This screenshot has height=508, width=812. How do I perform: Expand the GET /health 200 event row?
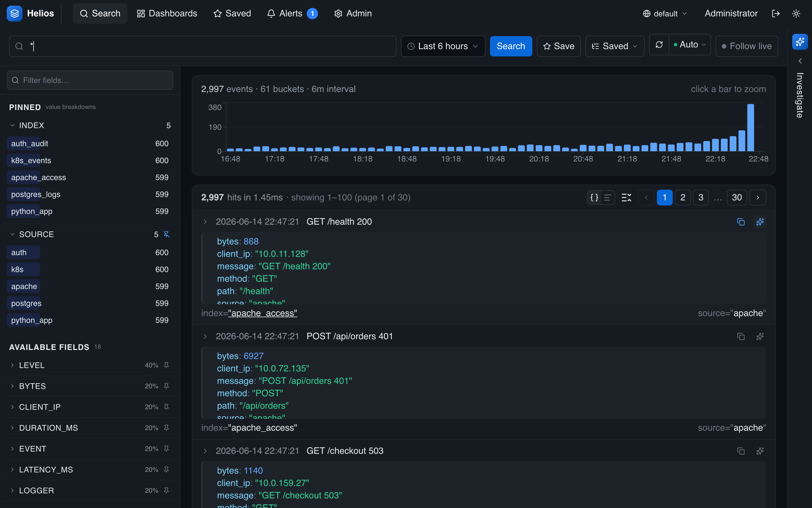205,222
